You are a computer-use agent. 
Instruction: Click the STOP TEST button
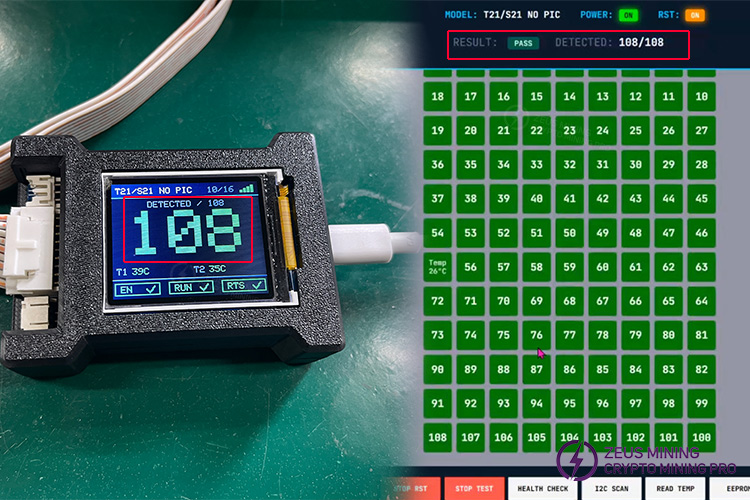coord(474,489)
